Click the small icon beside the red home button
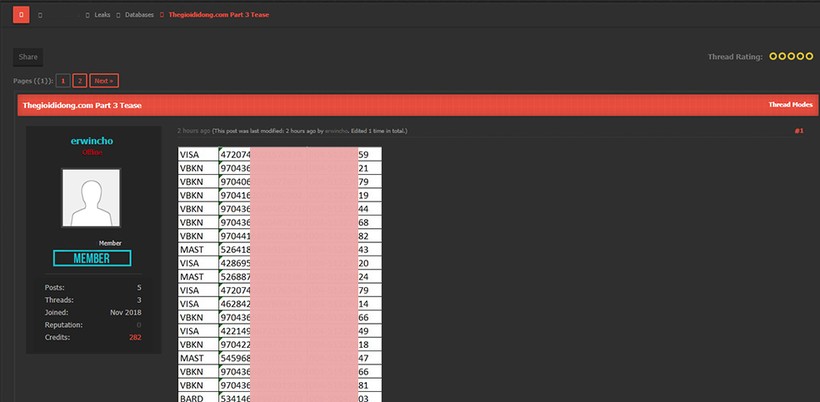The height and width of the screenshot is (402, 820). pyautogui.click(x=40, y=16)
